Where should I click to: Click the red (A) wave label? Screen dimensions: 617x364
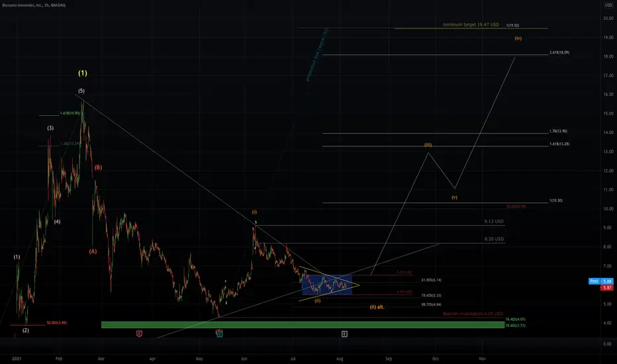93,251
